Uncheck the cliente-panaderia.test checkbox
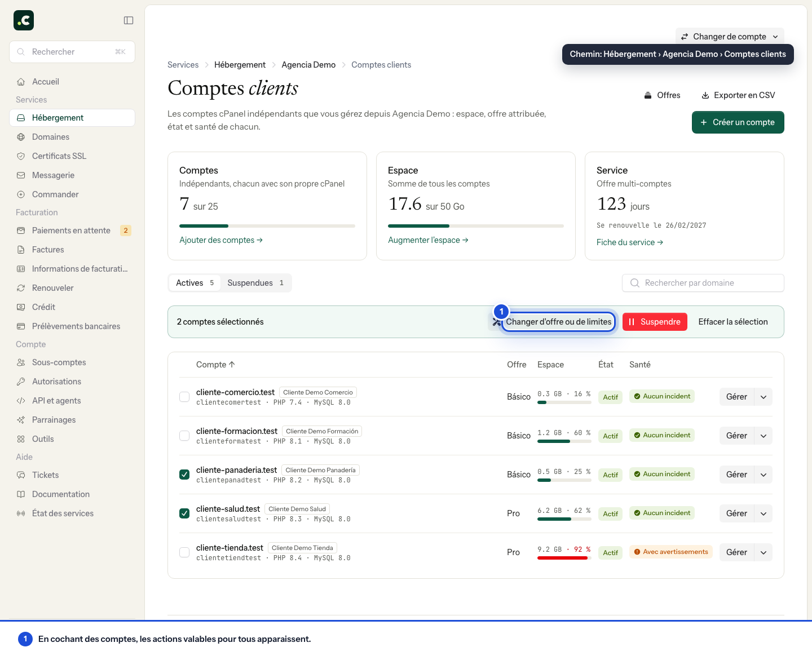This screenshot has width=812, height=656. (x=184, y=475)
